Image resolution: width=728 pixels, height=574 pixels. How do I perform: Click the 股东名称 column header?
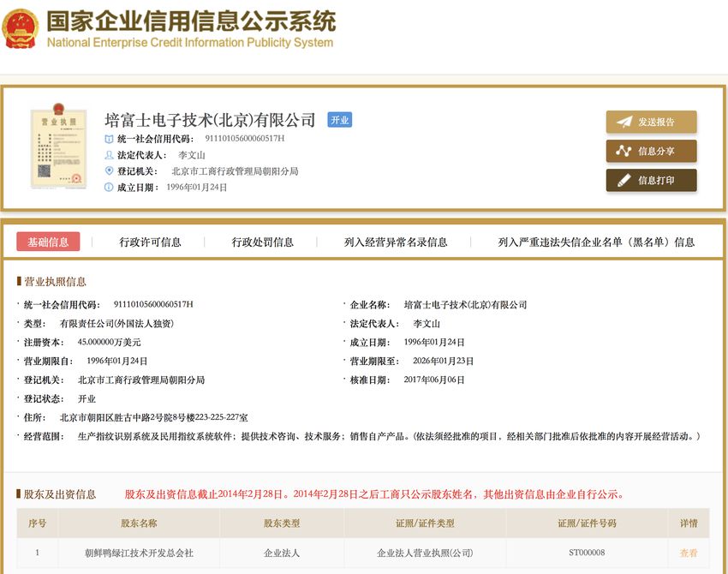coord(139,523)
